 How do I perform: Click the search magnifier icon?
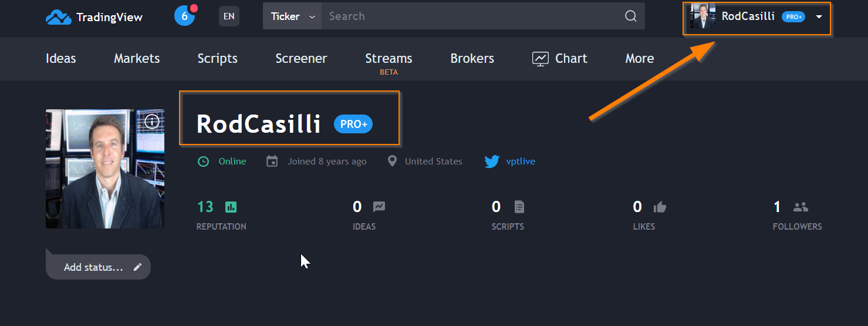point(631,16)
